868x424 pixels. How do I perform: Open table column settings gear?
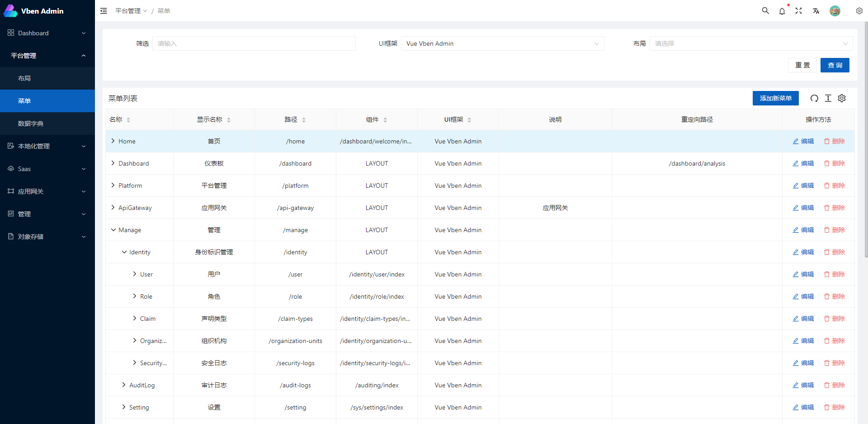click(x=842, y=98)
